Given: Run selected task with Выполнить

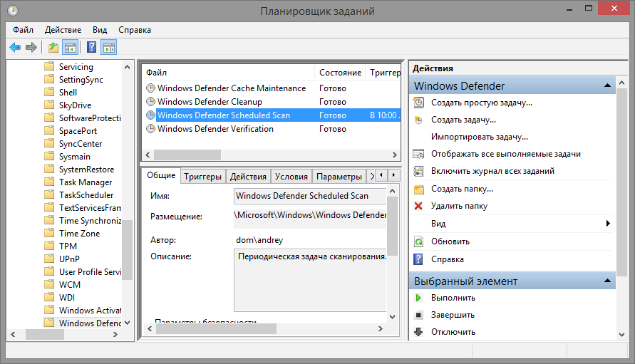Looking at the screenshot, I should coord(453,298).
